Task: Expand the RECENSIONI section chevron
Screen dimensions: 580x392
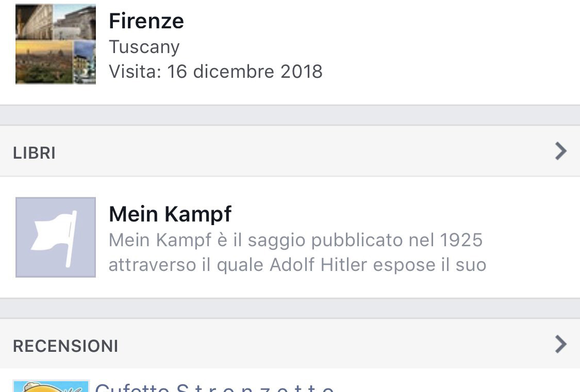Action: [x=561, y=344]
